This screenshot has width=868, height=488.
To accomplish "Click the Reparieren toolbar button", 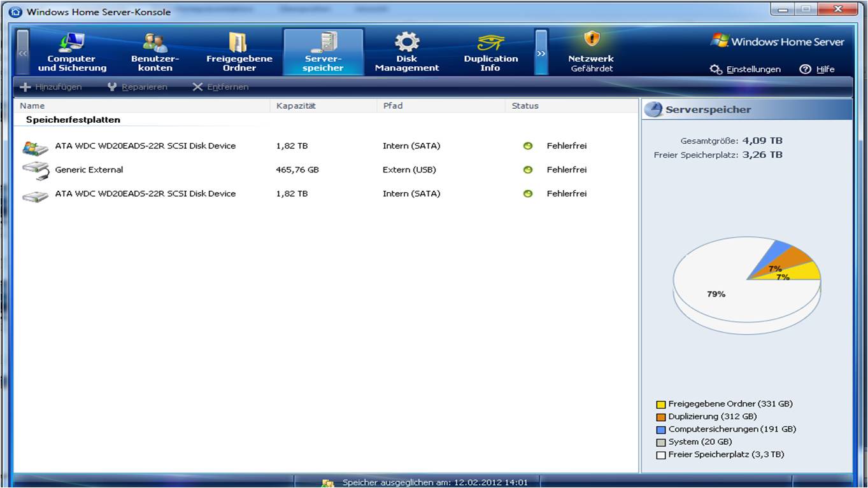I will coord(137,87).
